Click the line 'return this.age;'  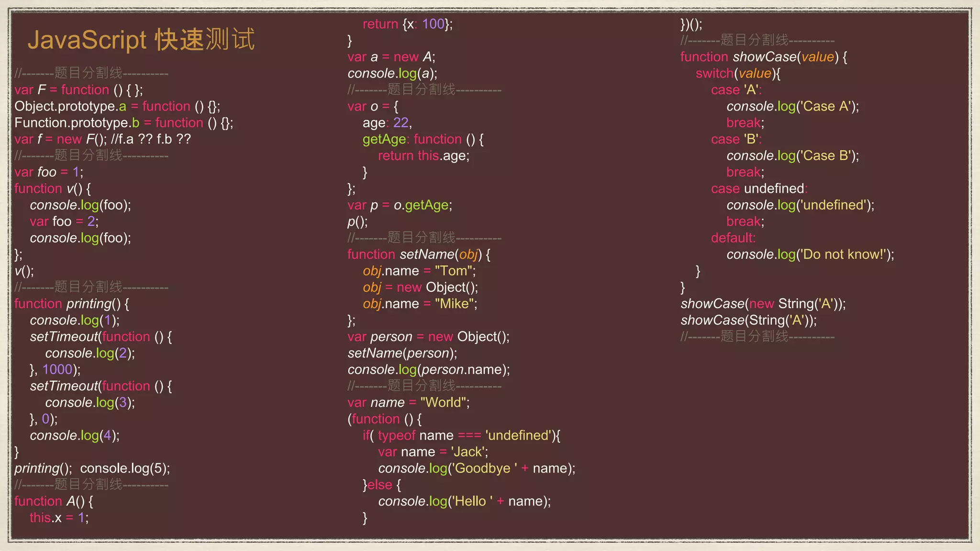click(424, 155)
